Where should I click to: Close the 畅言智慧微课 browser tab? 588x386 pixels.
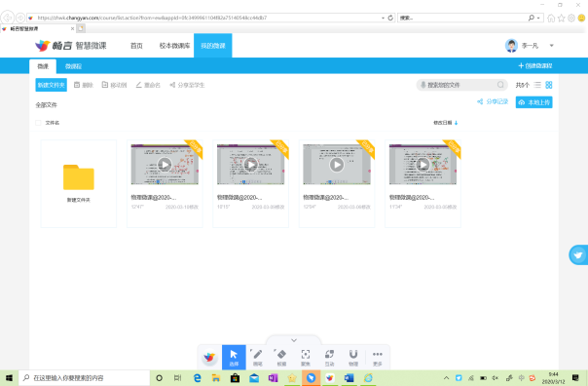point(72,28)
